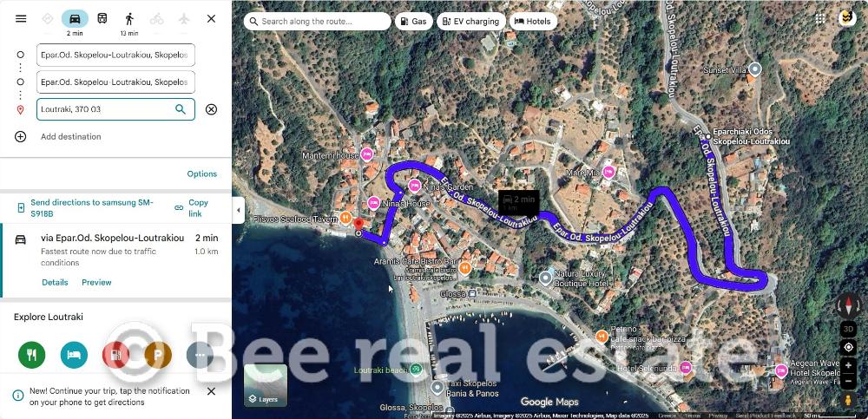Select the walking travel mode icon
The width and height of the screenshot is (868, 419).
click(x=129, y=18)
